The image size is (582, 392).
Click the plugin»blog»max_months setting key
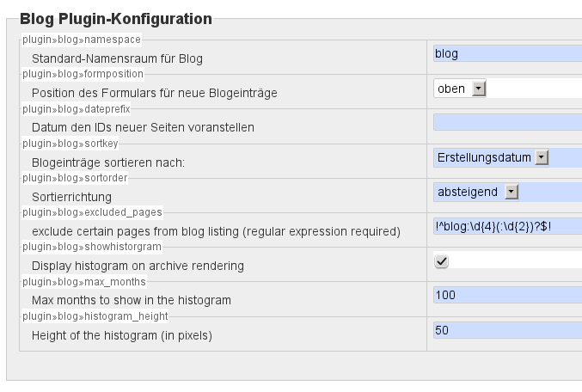tap(84, 281)
